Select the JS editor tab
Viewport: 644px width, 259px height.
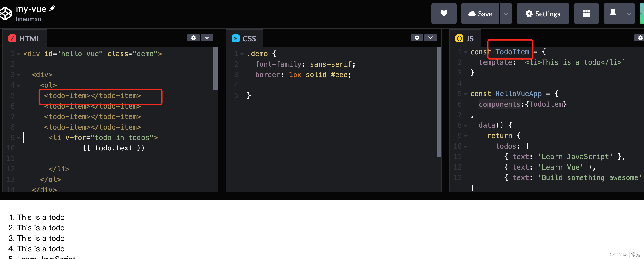[x=465, y=38]
